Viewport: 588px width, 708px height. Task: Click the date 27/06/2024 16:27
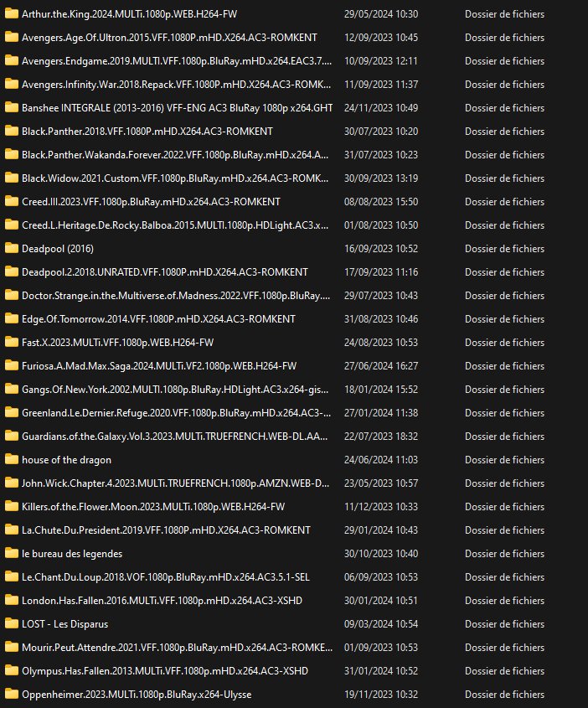pos(381,366)
